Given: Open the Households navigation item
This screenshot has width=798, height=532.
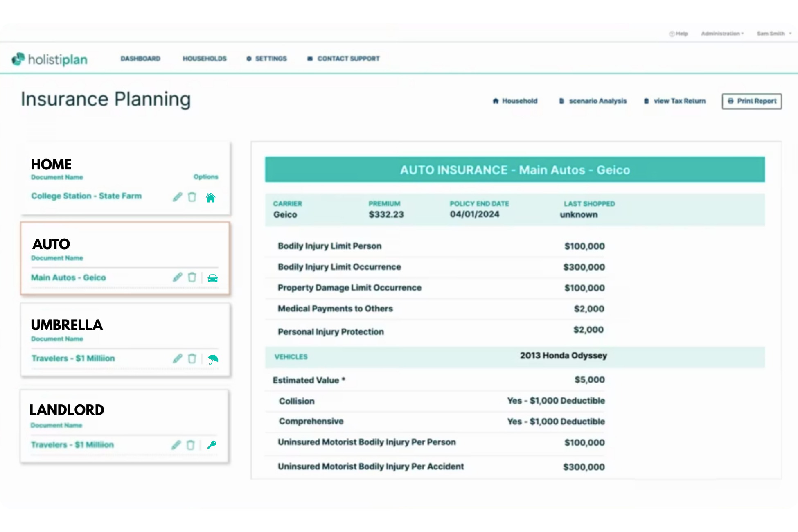Looking at the screenshot, I should (205, 59).
